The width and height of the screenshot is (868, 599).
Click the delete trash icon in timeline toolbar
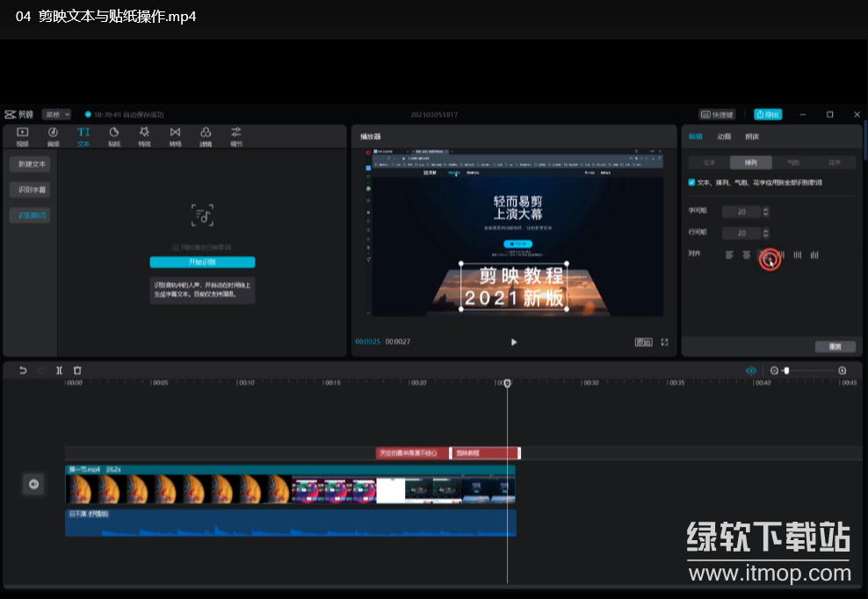pyautogui.click(x=77, y=371)
